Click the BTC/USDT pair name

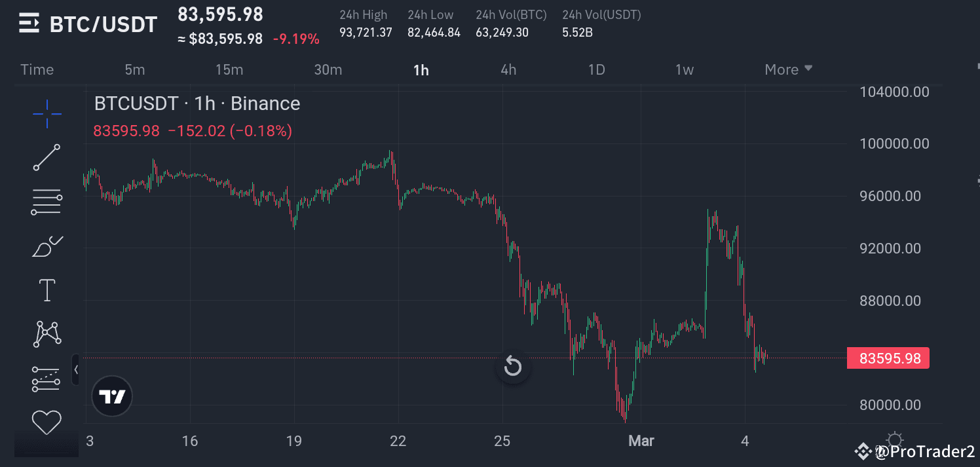tap(104, 24)
